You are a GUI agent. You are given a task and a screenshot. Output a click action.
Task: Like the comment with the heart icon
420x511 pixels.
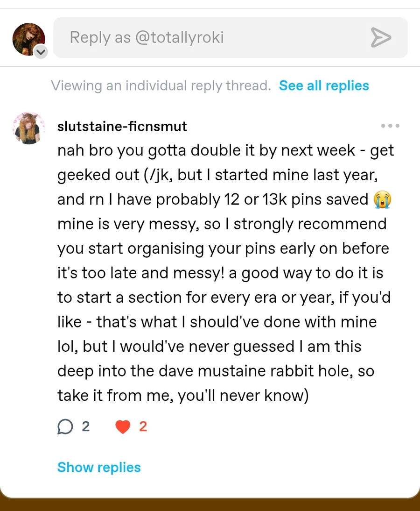click(123, 426)
